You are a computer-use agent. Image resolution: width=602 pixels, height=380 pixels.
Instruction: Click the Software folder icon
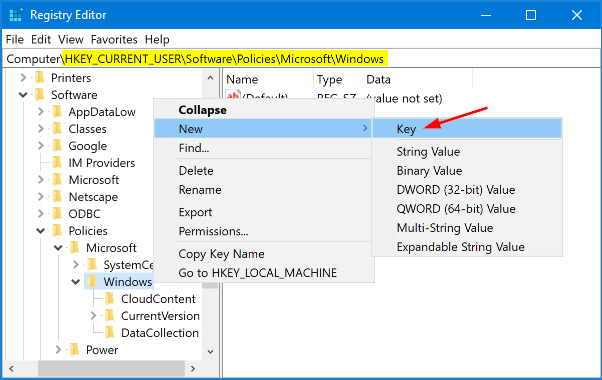coord(40,95)
